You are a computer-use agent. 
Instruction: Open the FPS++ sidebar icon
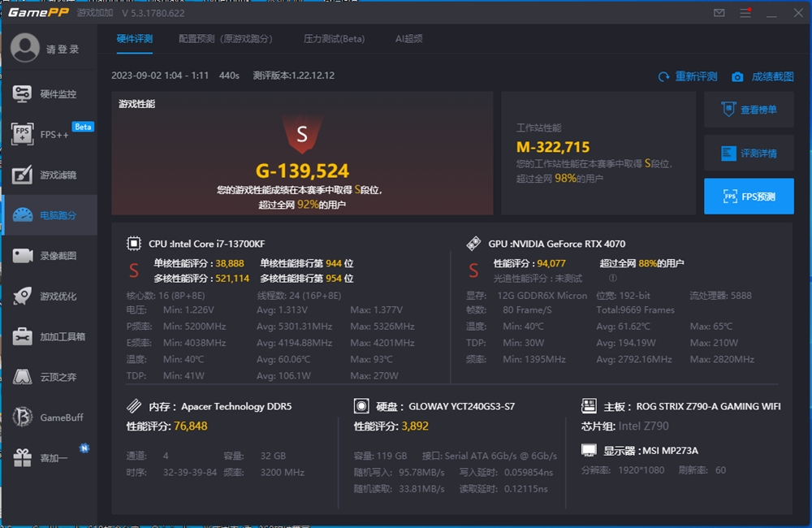click(x=22, y=134)
